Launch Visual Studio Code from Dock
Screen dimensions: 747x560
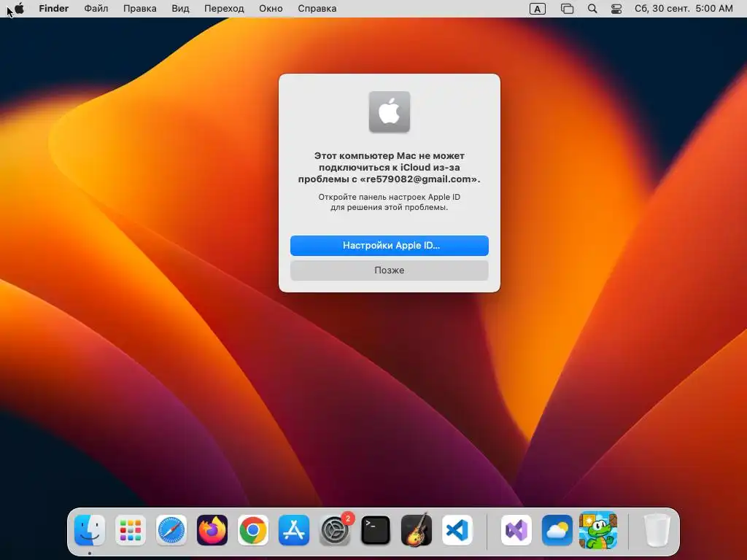pos(457,529)
